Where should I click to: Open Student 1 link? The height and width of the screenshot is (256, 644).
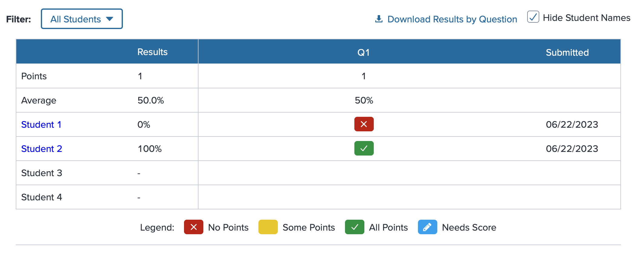[x=41, y=124]
